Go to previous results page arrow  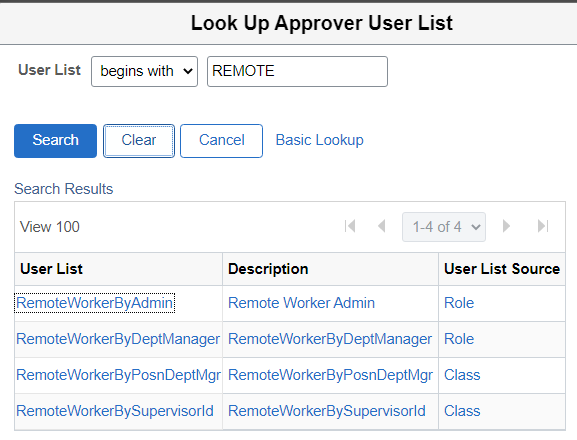point(382,226)
